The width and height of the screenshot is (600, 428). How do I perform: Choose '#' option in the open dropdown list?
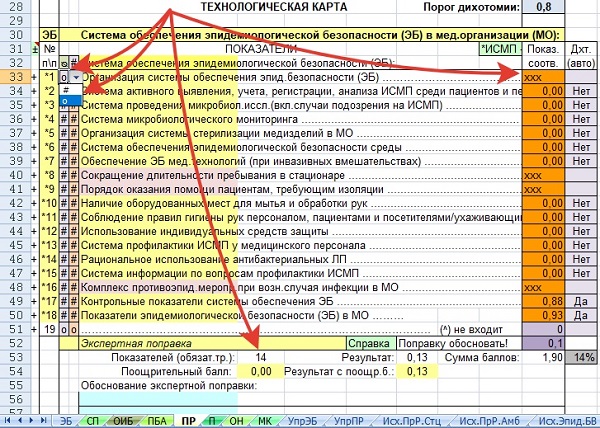pos(70,90)
